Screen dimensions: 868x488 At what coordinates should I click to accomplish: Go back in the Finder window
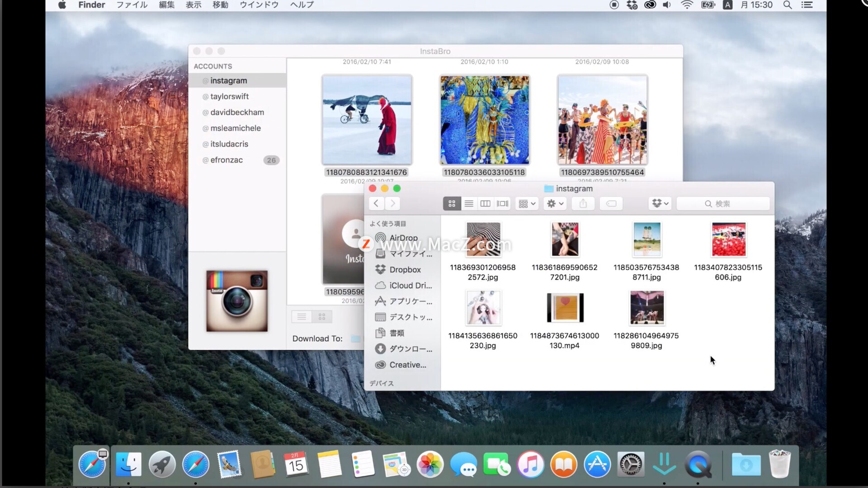tap(376, 203)
